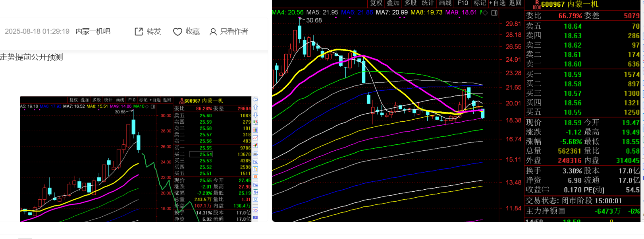Click the down arrow icon in left chart sidebar
This screenshot has width=644, height=239.
[x=255, y=115]
